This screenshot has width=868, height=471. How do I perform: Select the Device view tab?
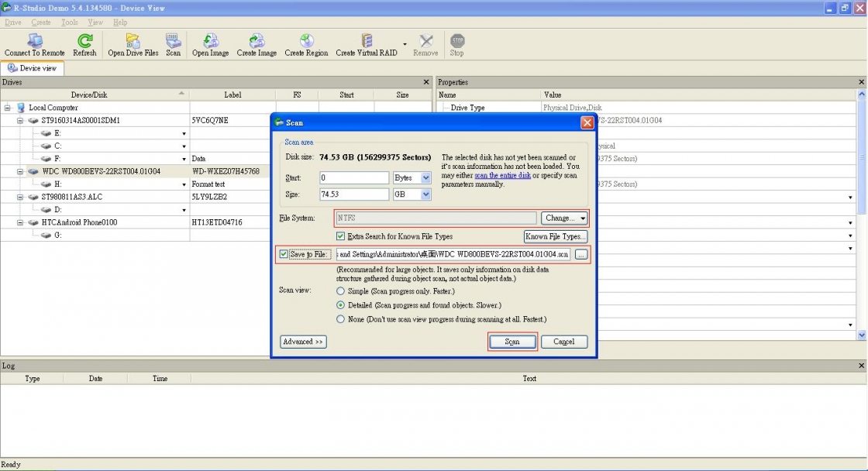32,68
